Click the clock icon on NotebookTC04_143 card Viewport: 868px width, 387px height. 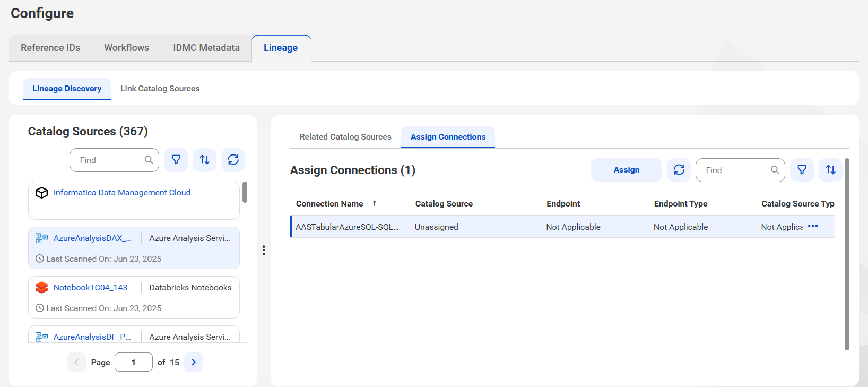[40, 308]
